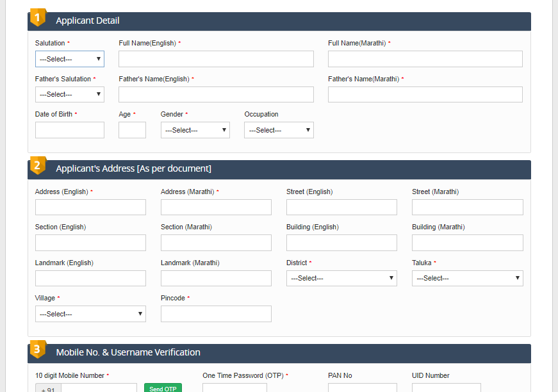Select a District from the dropdown

(341, 278)
